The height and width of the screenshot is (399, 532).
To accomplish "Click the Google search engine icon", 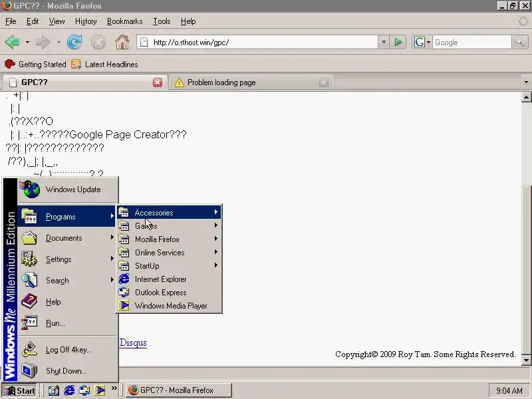I will [x=420, y=43].
